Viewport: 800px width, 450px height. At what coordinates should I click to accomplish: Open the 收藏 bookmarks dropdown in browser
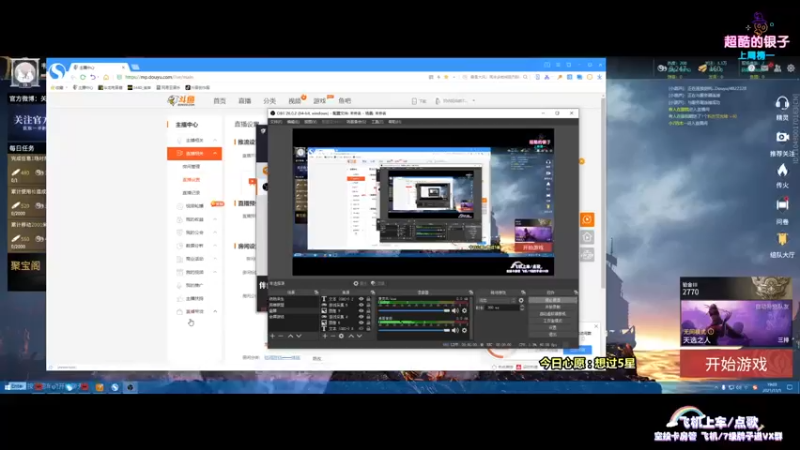[x=58, y=88]
